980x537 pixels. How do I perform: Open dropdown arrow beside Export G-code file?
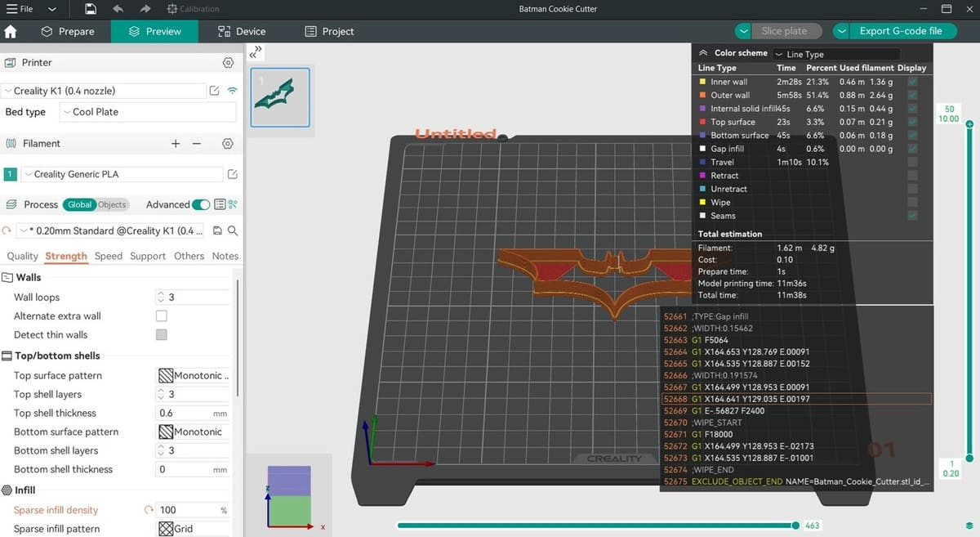[842, 31]
